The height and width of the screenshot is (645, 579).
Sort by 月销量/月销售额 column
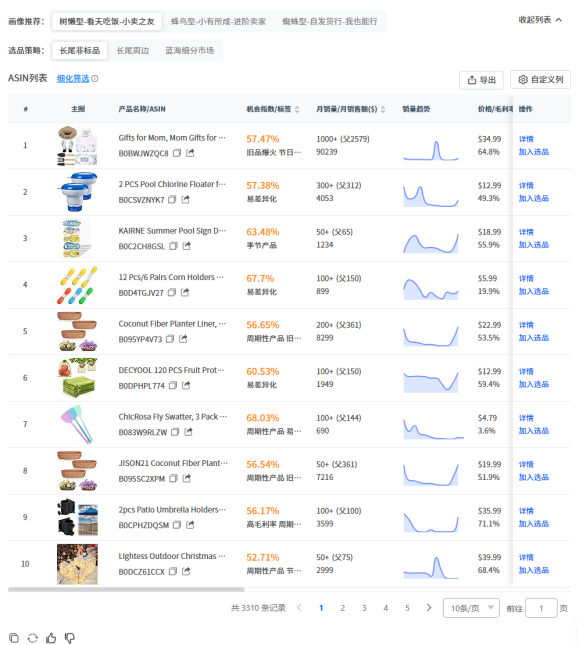(383, 109)
